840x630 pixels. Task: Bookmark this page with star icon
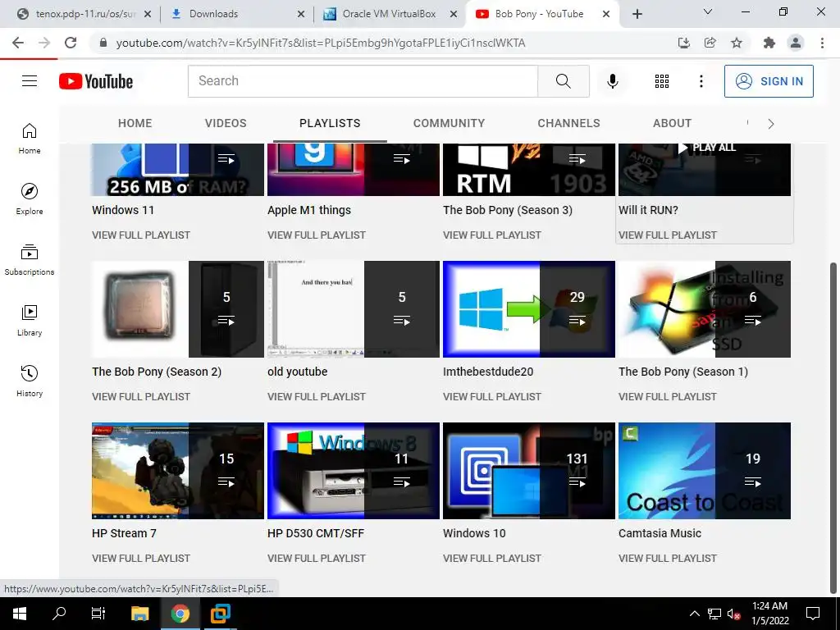tap(737, 43)
